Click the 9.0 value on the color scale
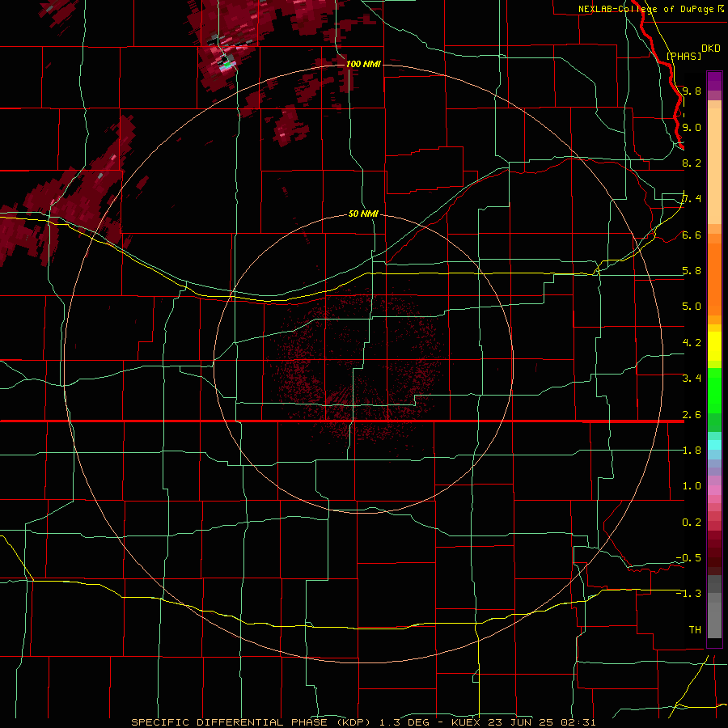Viewport: 728px width, 728px height. coord(692,127)
